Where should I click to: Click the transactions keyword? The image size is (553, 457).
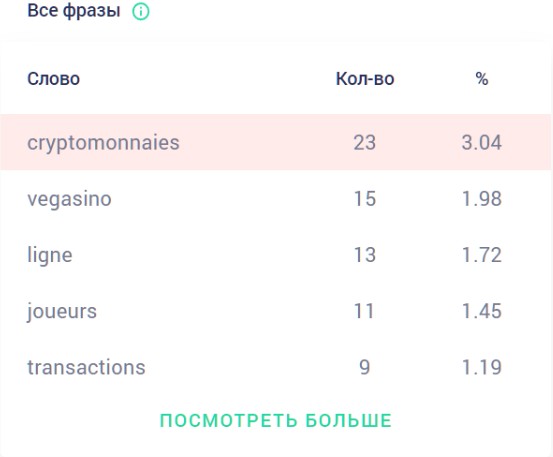(86, 367)
